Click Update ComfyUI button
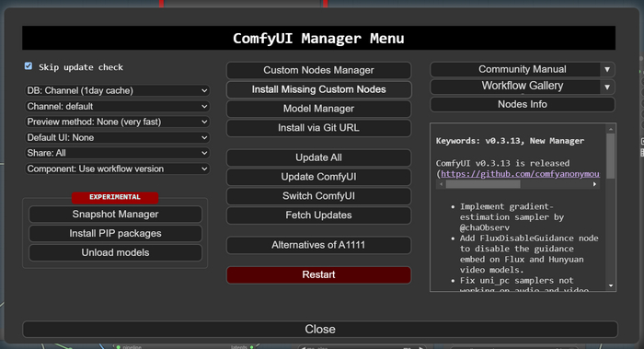 point(318,177)
